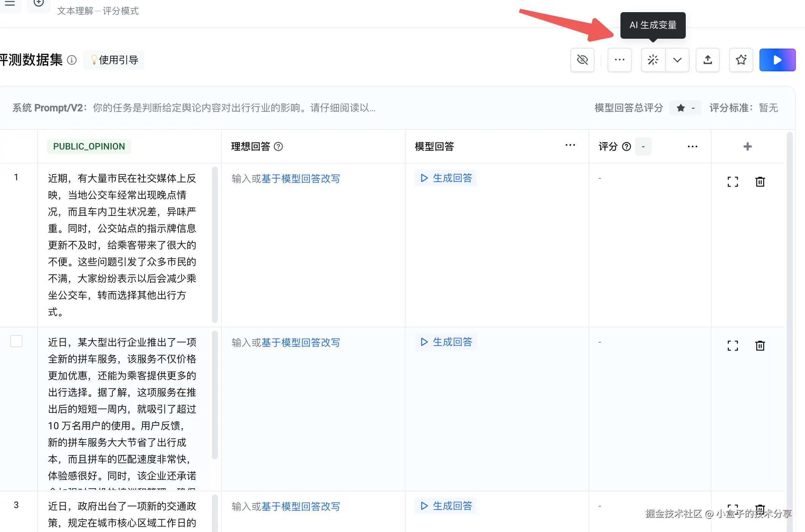This screenshot has width=805, height=532.
Task: Click the star sparkle scoring icon button
Action: [x=741, y=60]
